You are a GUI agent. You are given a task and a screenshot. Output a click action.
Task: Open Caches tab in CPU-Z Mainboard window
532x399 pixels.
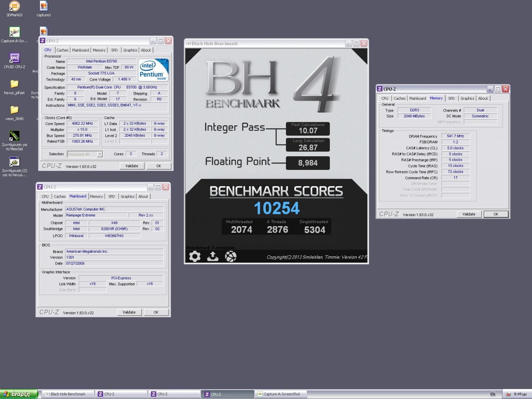[x=60, y=197]
